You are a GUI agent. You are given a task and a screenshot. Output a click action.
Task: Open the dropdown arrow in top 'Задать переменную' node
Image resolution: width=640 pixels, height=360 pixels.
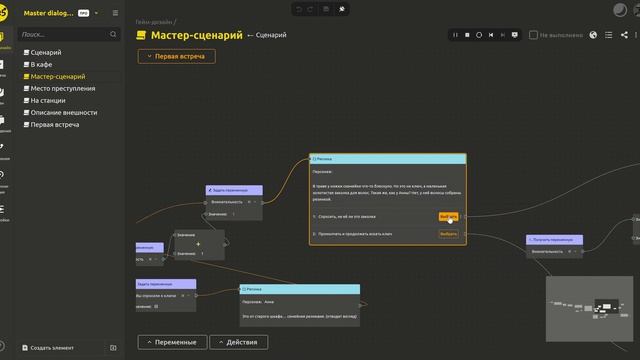click(256, 202)
